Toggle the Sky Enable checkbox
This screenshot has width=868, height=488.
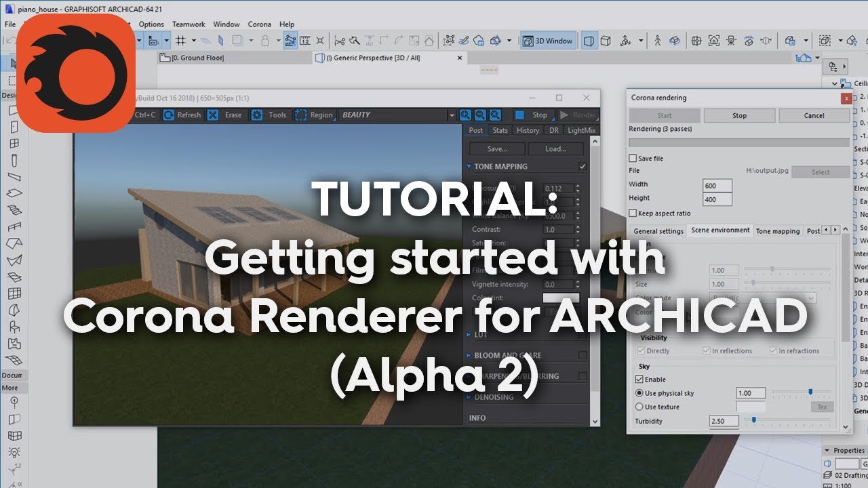[639, 380]
